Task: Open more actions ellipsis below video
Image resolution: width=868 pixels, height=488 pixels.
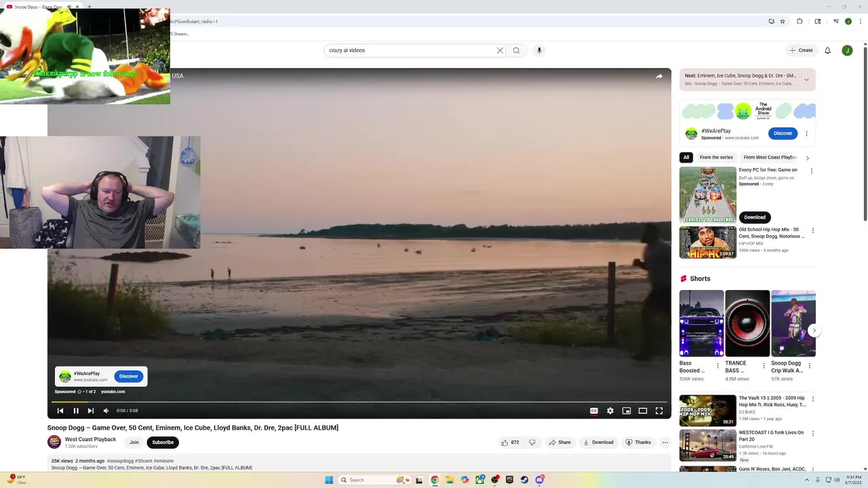Action: (665, 443)
